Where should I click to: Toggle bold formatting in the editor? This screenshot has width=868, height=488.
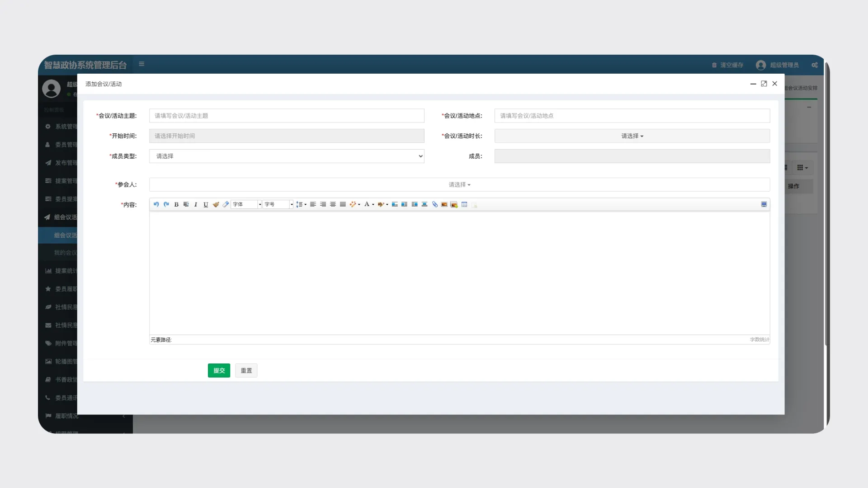[176, 204]
